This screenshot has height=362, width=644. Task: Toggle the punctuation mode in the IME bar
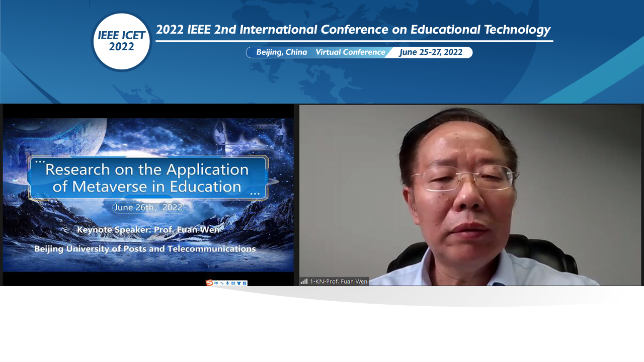click(222, 284)
